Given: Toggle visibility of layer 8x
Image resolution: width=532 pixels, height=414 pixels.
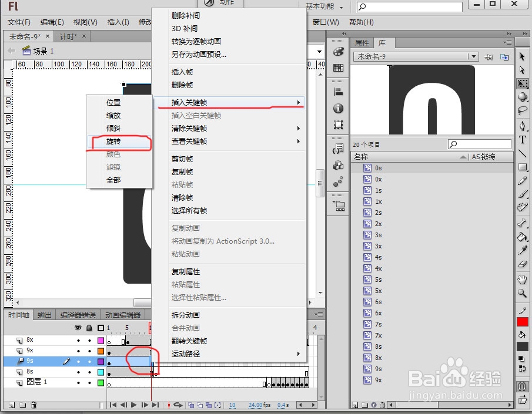Looking at the screenshot, I should [78, 341].
